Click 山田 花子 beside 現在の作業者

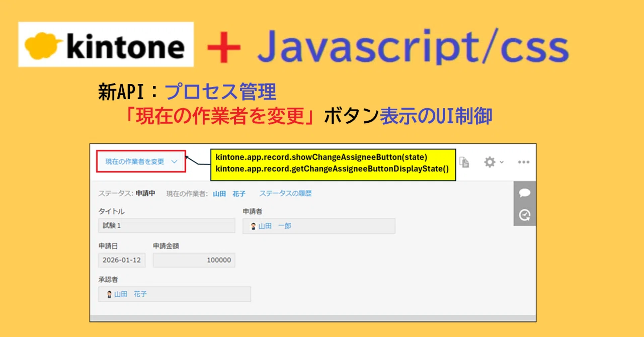[229, 193]
